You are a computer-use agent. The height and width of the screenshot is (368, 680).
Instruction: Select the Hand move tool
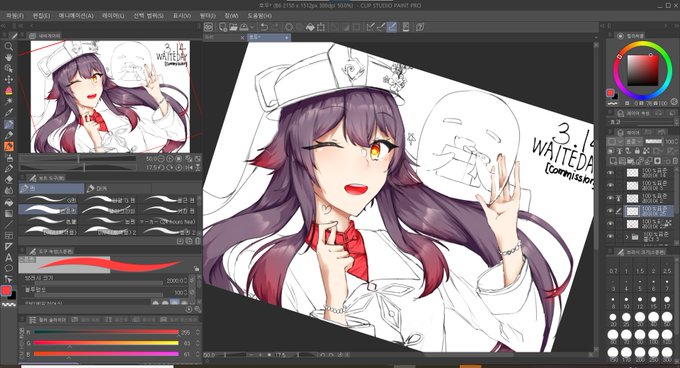(x=8, y=57)
